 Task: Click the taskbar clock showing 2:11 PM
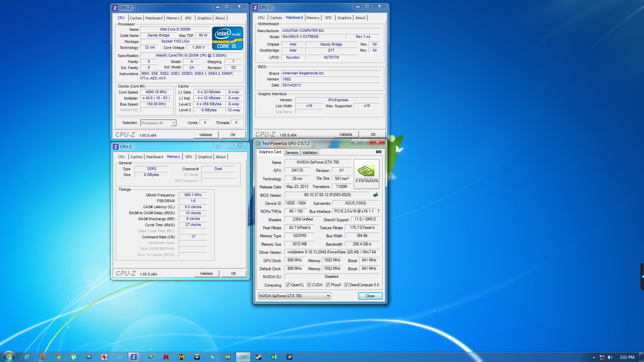[x=627, y=357]
